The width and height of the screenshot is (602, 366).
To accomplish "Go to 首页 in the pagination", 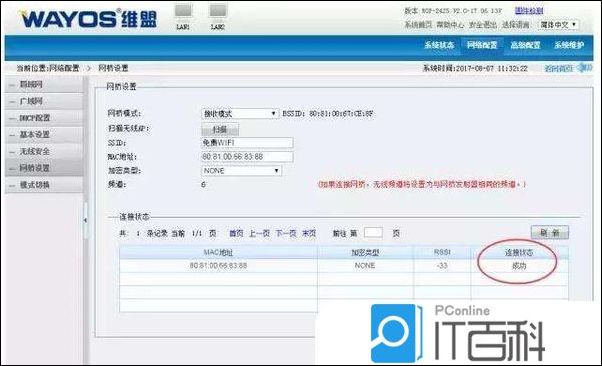I will 236,233.
